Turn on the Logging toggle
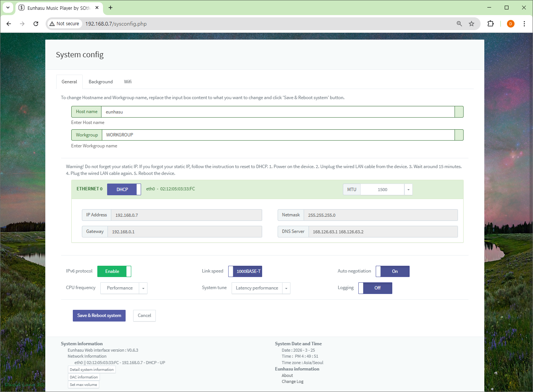The height and width of the screenshot is (392, 533). tap(375, 288)
